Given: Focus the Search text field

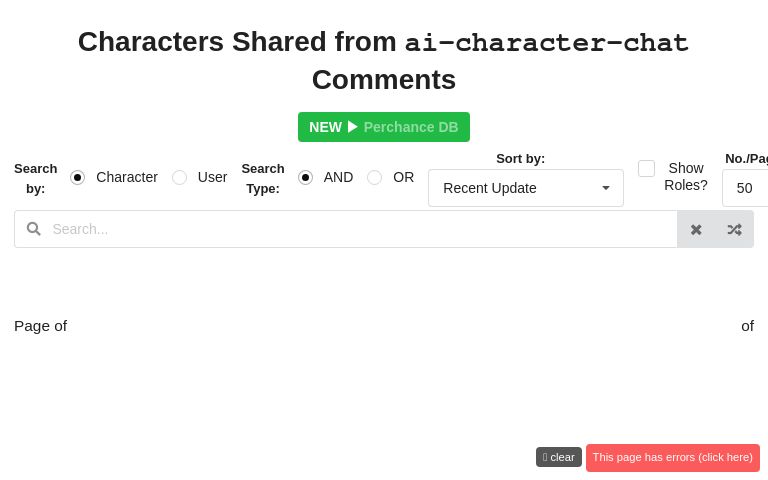Looking at the screenshot, I should [x=360, y=229].
